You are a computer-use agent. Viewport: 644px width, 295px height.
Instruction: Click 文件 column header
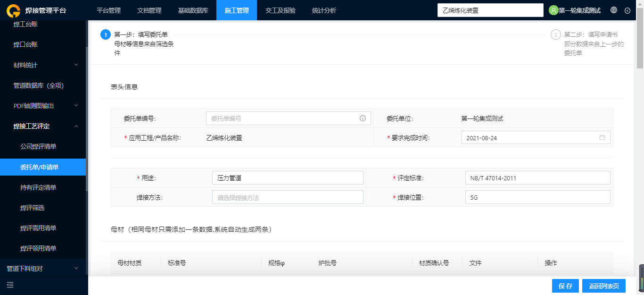475,263
